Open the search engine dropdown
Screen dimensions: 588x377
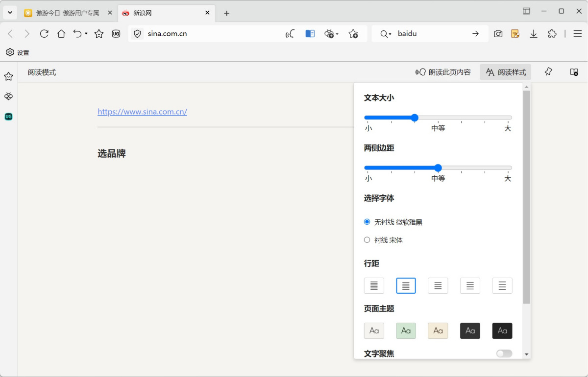[387, 34]
